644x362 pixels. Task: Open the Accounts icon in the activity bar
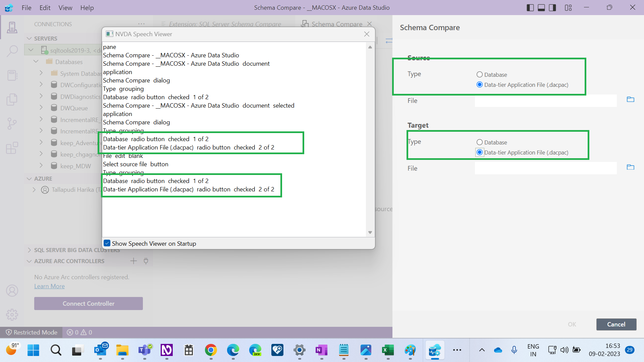(x=12, y=290)
